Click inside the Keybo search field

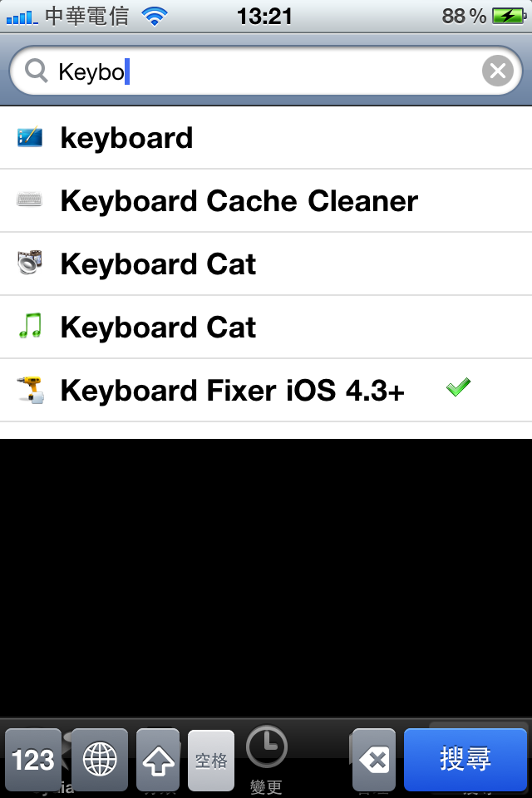(266, 71)
